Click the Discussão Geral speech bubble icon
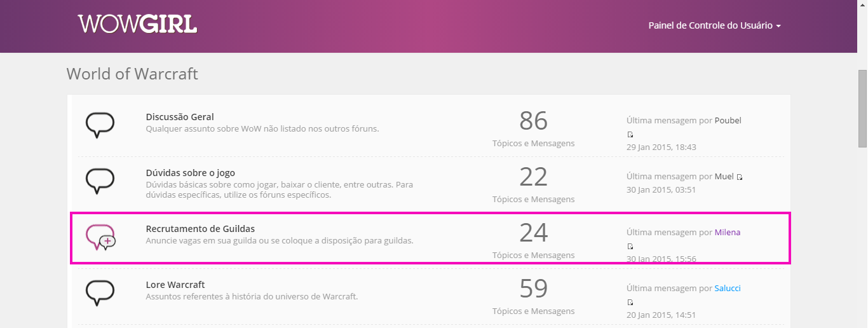 [x=100, y=125]
